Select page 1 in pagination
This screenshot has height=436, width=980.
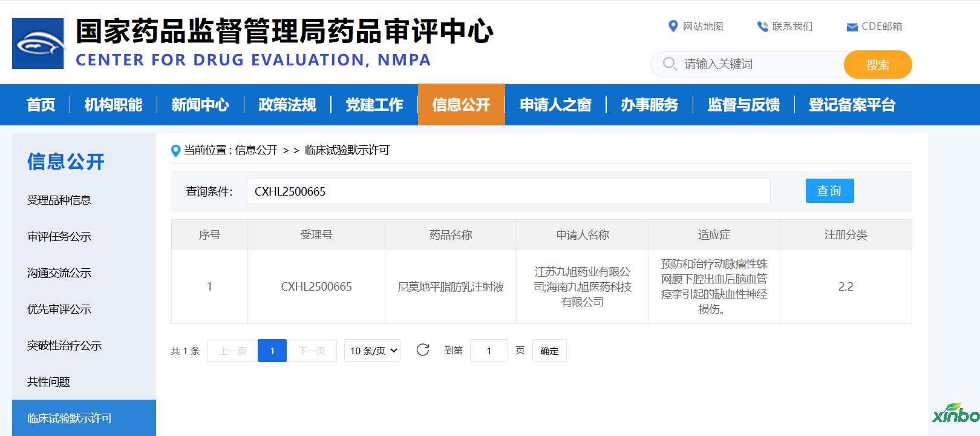pos(272,351)
